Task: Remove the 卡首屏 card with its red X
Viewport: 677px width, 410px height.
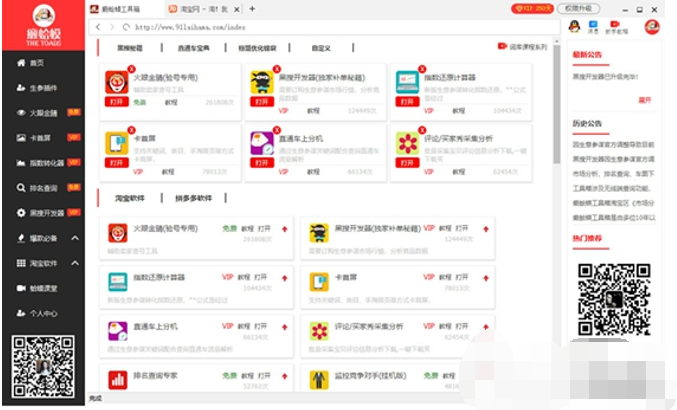Action: coord(131,130)
